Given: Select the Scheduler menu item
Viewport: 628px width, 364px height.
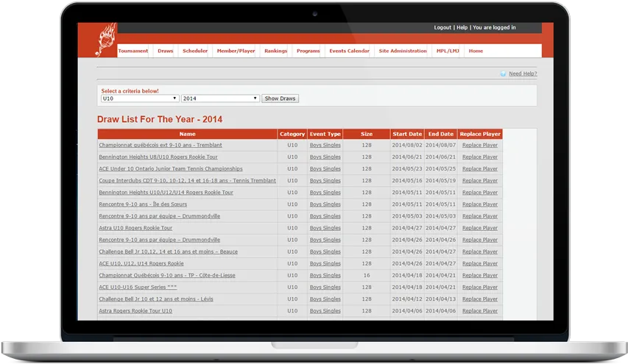Looking at the screenshot, I should [x=195, y=51].
